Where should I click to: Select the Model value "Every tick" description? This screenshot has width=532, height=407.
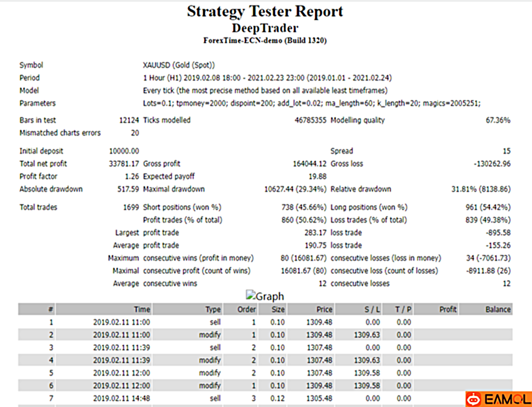pyautogui.click(x=265, y=91)
